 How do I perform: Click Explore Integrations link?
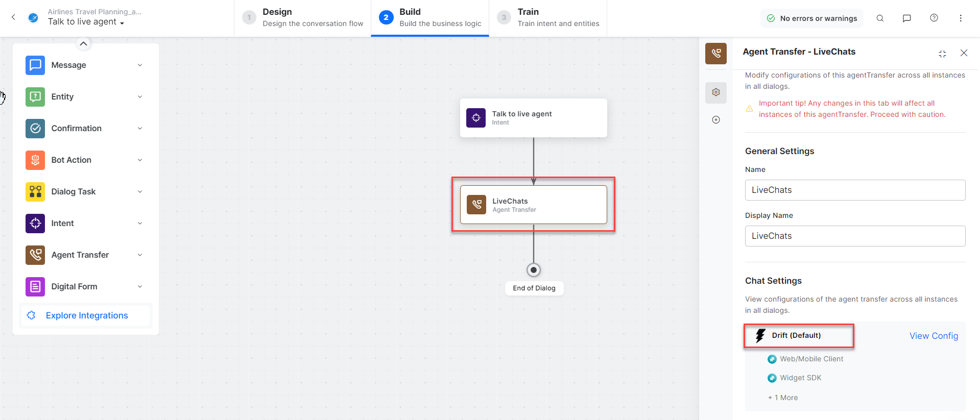87,315
